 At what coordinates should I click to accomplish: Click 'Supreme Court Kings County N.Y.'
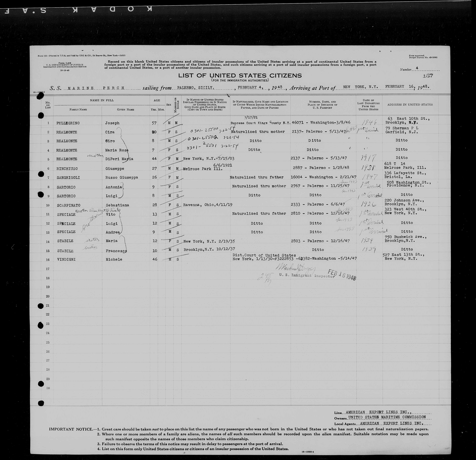[260, 123]
